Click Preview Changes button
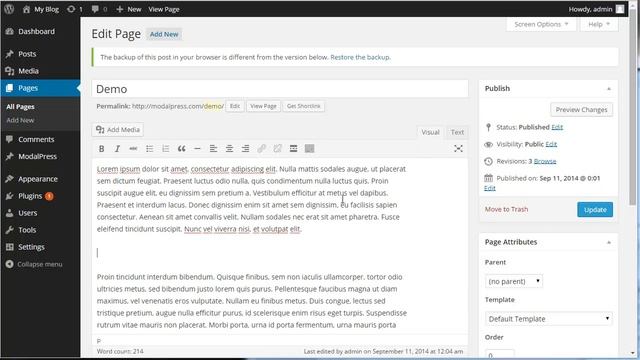The height and width of the screenshot is (360, 640). pos(581,110)
